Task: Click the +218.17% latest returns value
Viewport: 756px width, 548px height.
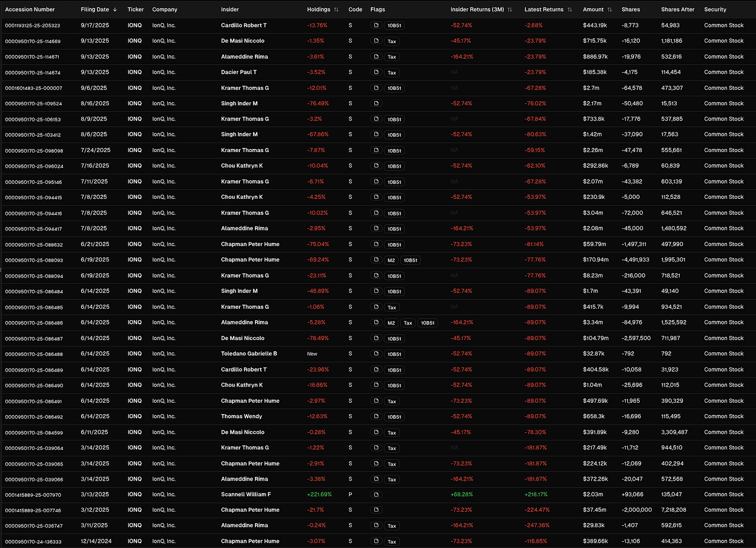Action: pos(536,495)
